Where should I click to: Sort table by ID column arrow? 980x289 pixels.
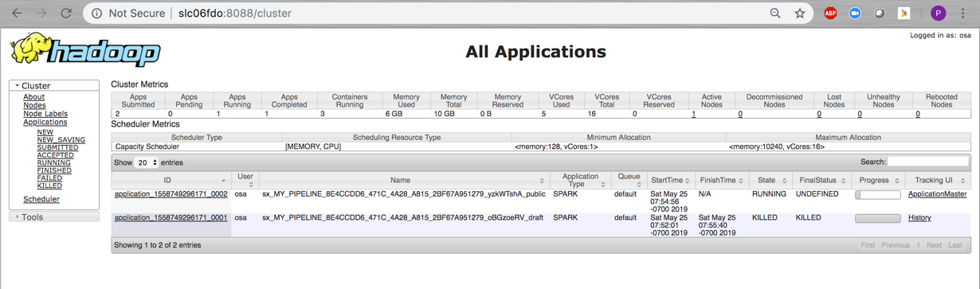point(223,181)
